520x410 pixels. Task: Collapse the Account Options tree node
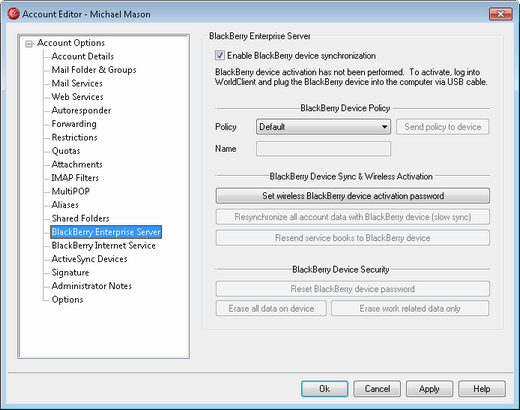click(29, 44)
